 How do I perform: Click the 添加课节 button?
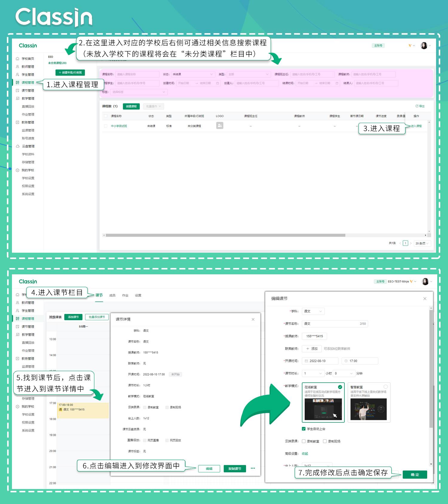coord(73,317)
